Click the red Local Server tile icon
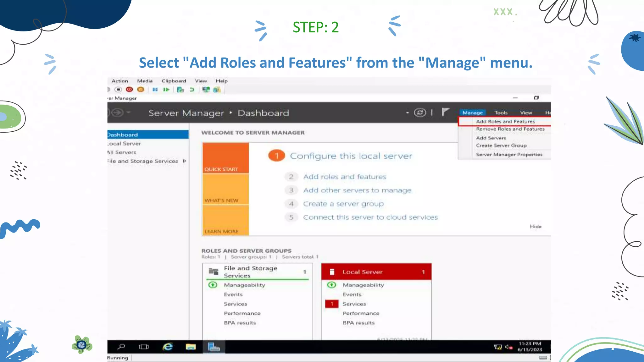Image resolution: width=644 pixels, height=362 pixels. click(x=332, y=272)
